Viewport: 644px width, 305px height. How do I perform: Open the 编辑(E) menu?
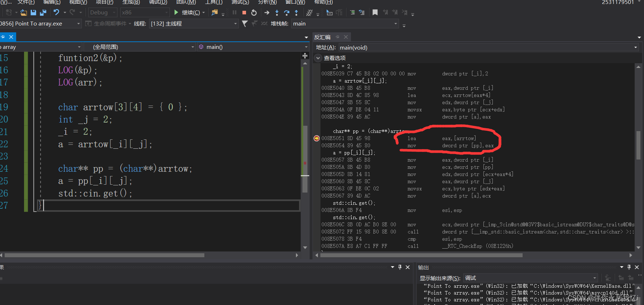52,2
